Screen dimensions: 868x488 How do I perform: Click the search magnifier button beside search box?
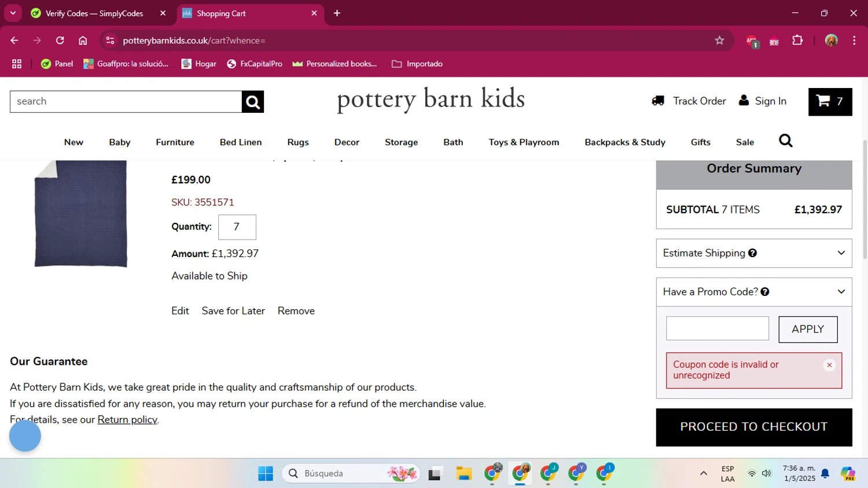point(253,102)
